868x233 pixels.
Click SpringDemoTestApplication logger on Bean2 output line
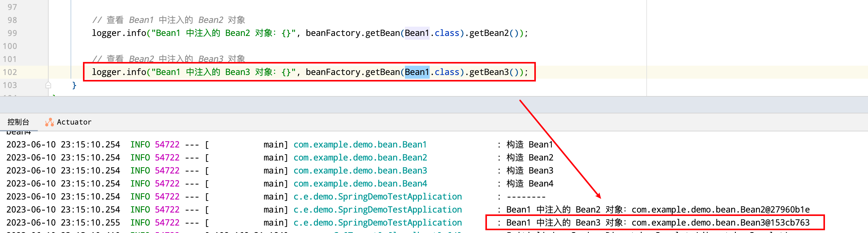click(378, 210)
